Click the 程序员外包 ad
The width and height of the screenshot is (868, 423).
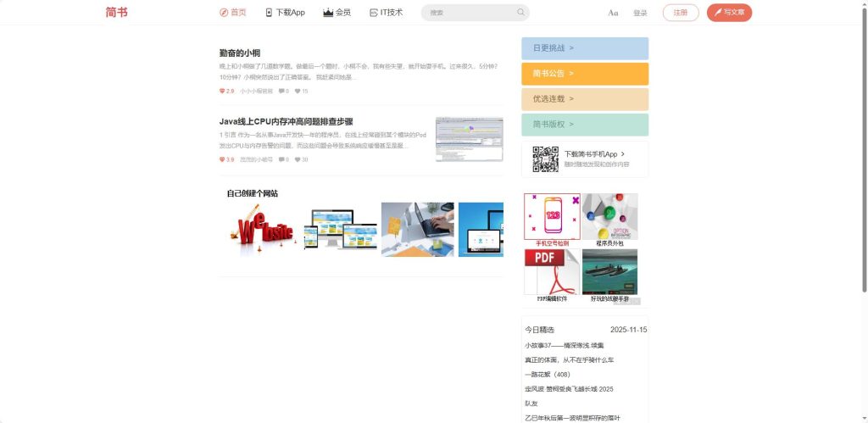609,220
